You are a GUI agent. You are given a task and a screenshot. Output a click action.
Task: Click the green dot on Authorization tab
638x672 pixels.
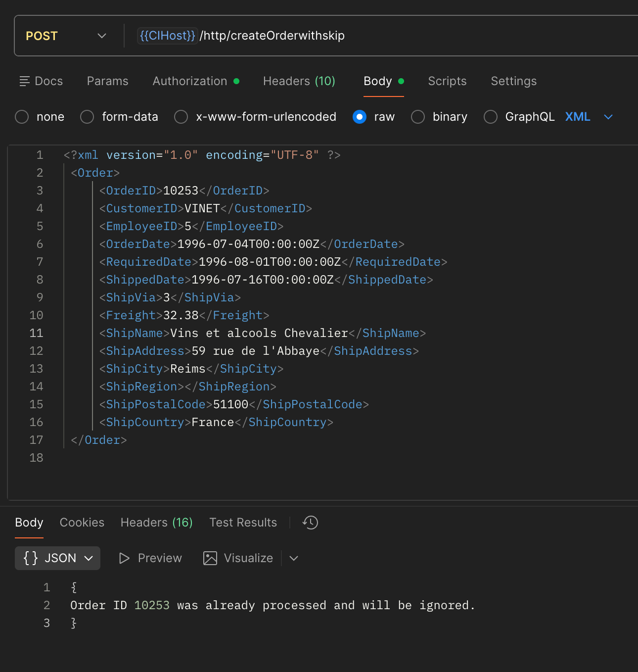tap(236, 81)
